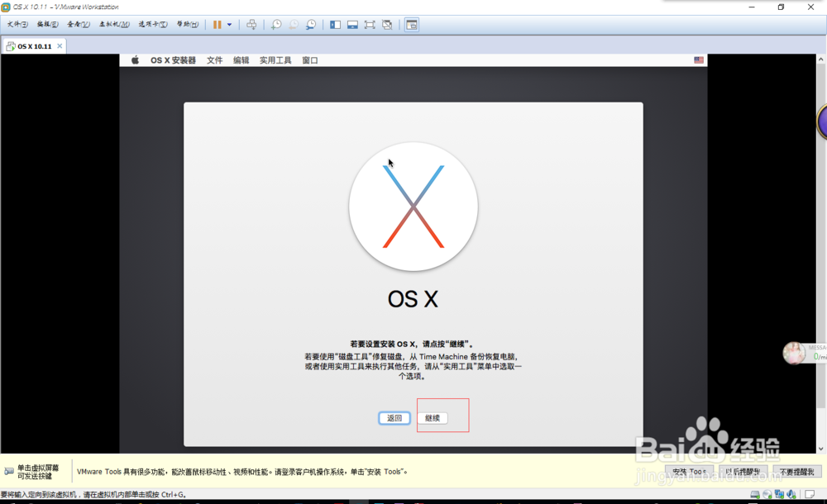Click the keyboard hint icon in info bar

point(9,471)
